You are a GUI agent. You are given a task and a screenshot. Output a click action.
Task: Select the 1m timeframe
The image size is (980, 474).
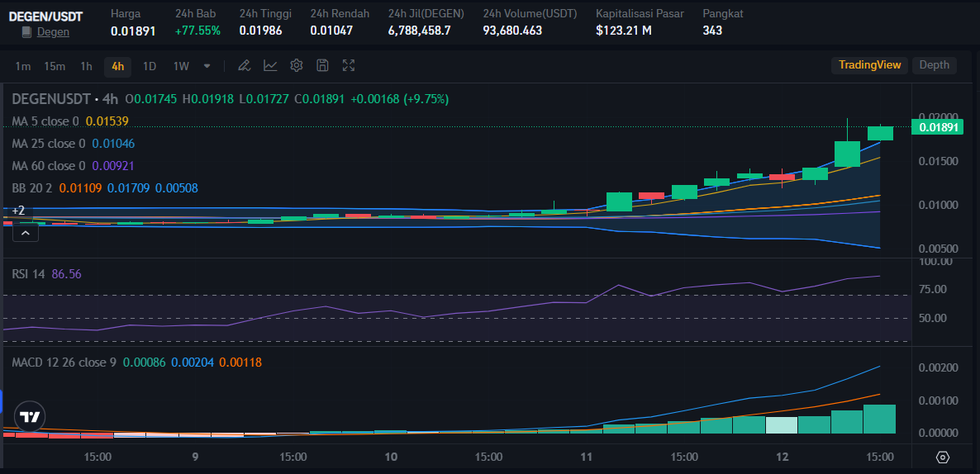(x=23, y=66)
